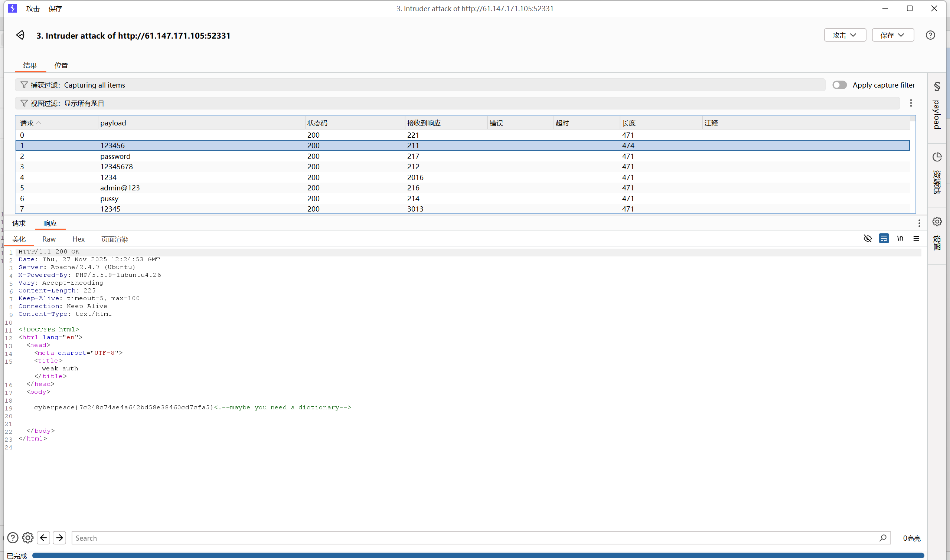Select the row with payload password
950x560 pixels.
tap(115, 156)
